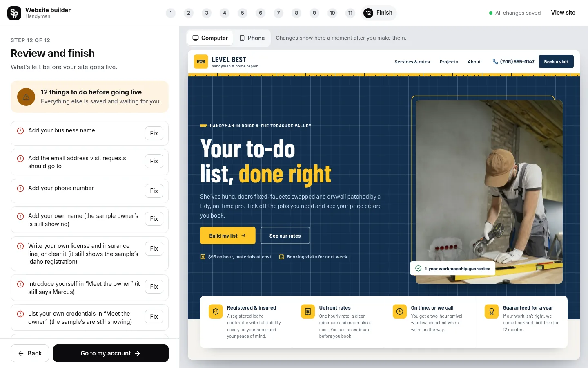Click the Level Best yellow logo icon

(x=201, y=62)
